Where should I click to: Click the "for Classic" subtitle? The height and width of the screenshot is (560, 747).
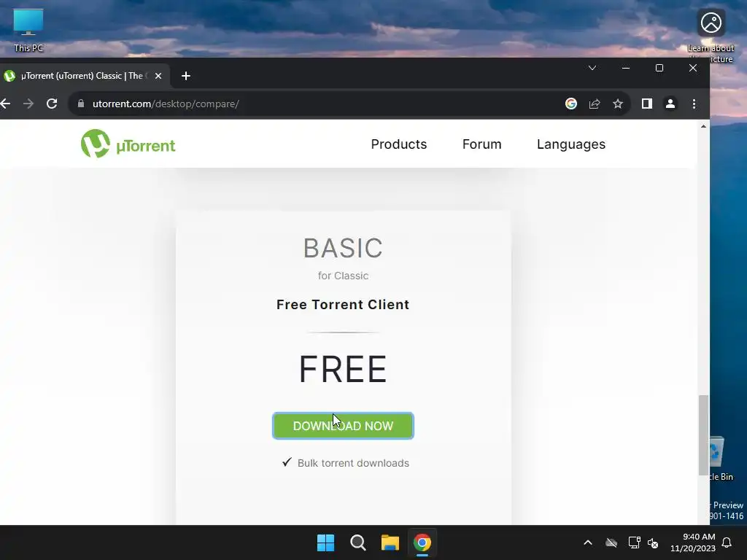click(343, 276)
